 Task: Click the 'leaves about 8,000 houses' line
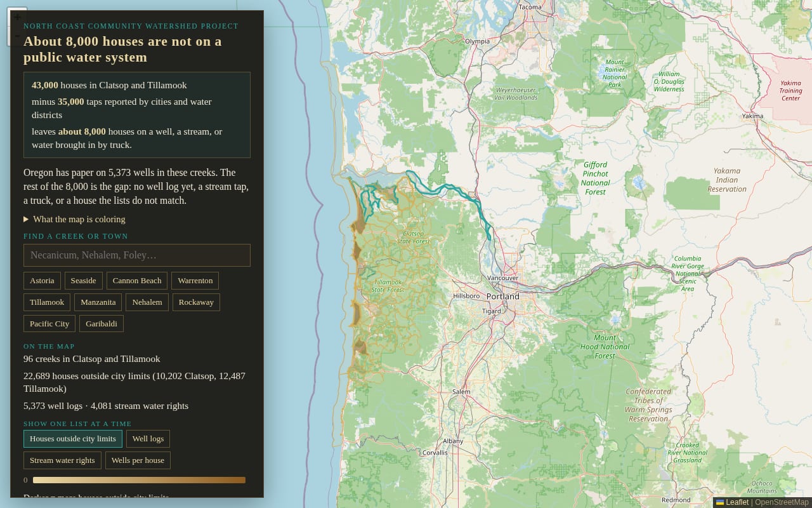[x=127, y=138]
